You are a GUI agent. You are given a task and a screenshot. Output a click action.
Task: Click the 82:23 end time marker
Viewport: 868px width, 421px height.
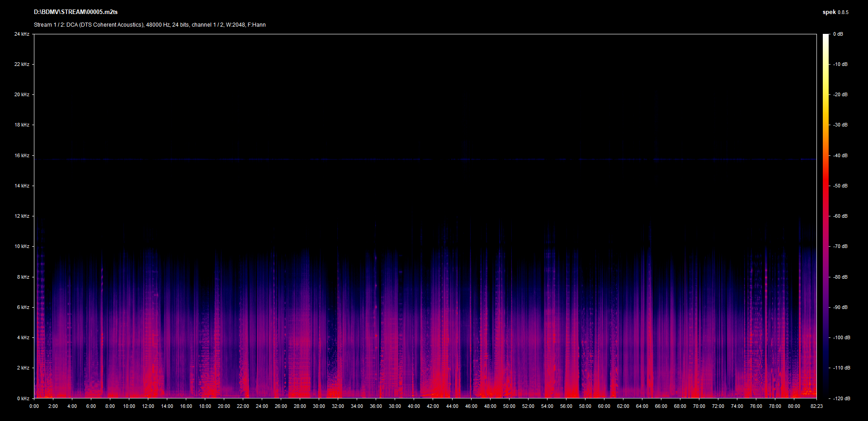816,406
